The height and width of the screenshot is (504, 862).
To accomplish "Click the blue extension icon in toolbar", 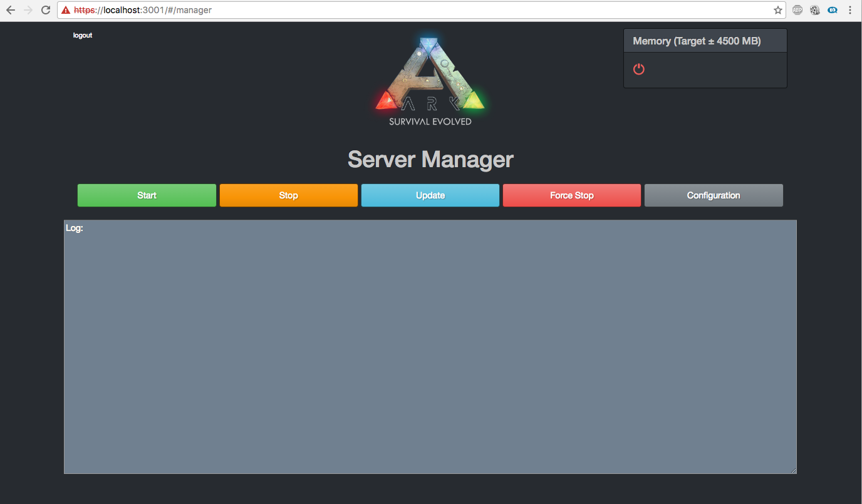I will pyautogui.click(x=833, y=10).
